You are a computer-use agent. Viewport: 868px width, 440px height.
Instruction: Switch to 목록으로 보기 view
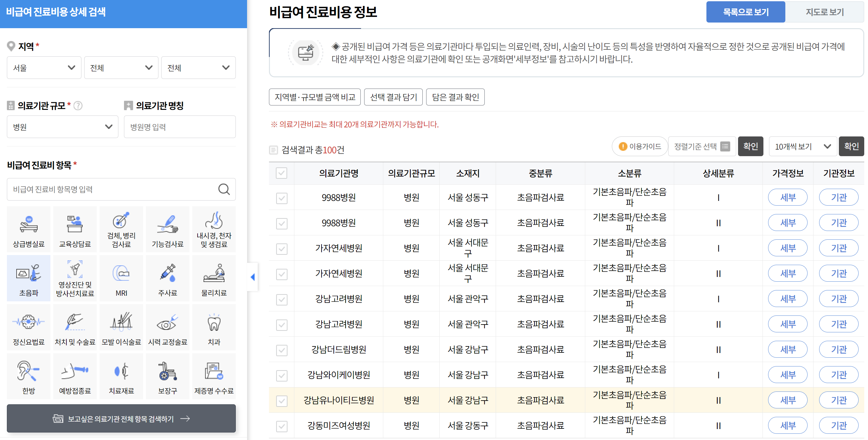click(x=746, y=12)
